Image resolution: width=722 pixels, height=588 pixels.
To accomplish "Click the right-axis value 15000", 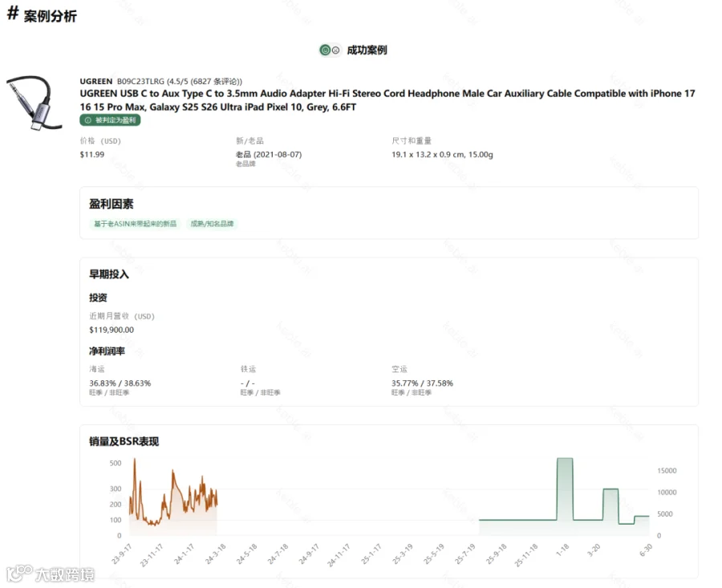I will pyautogui.click(x=667, y=471).
